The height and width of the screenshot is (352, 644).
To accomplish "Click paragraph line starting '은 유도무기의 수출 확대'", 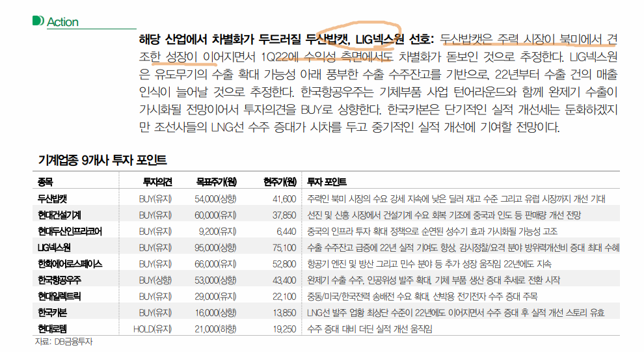I will pos(378,74).
